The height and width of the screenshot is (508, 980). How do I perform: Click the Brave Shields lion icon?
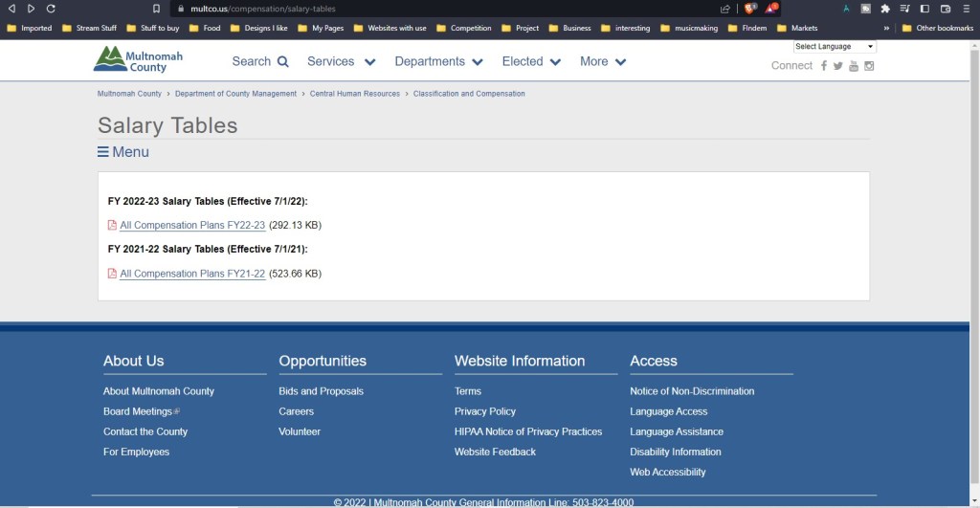point(750,9)
